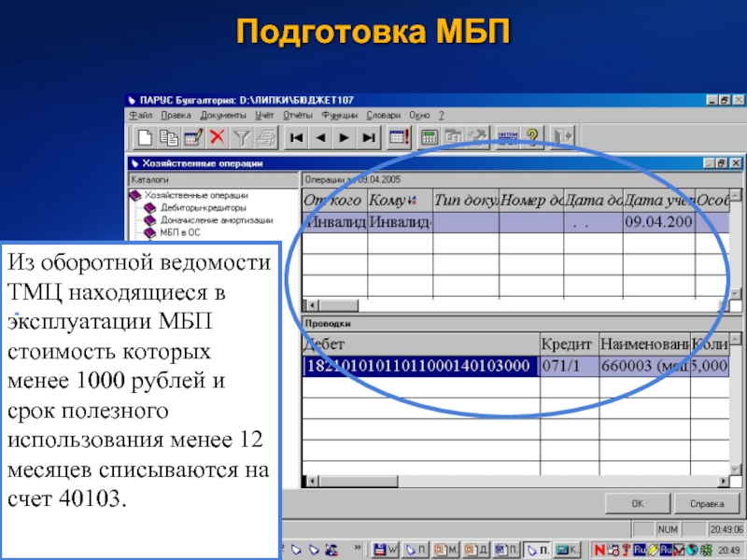Click the calendar with exclamation mark icon

coord(400,137)
